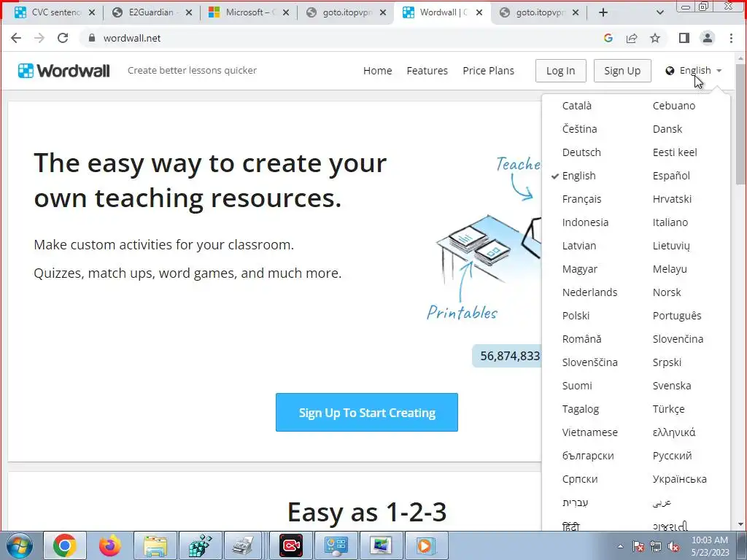Select Čeština language
The image size is (747, 560).
(x=579, y=129)
